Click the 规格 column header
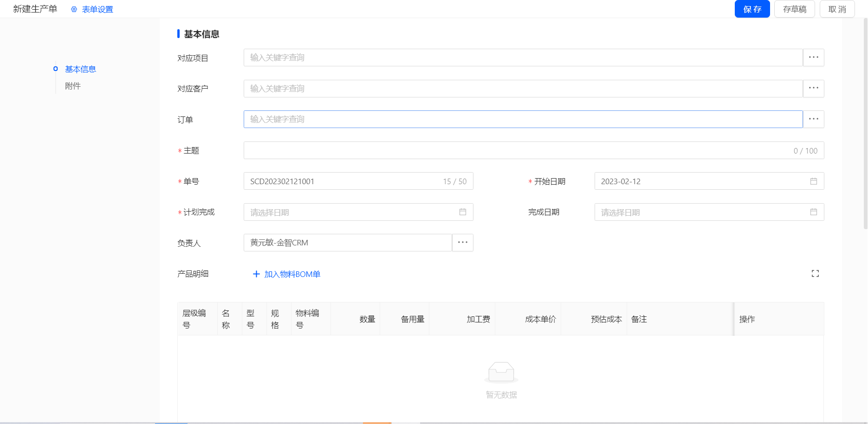Screen dimensions: 868x424 (x=279, y=319)
